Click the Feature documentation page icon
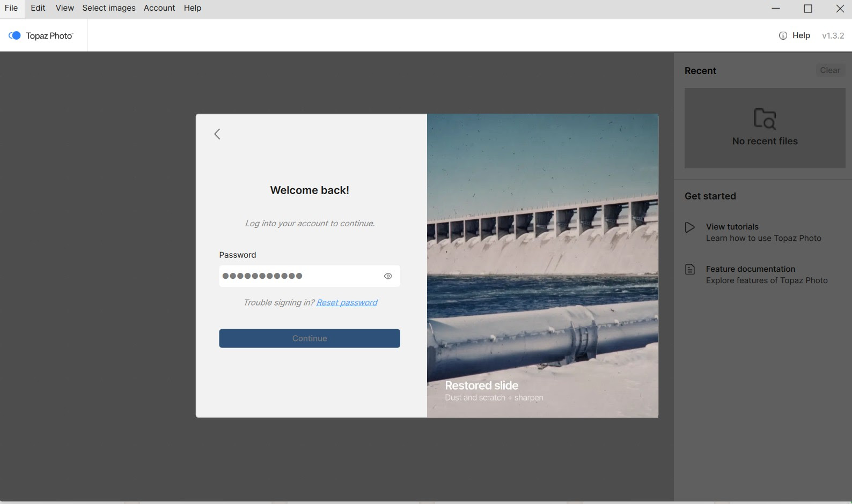Image resolution: width=852 pixels, height=504 pixels. pos(690,269)
